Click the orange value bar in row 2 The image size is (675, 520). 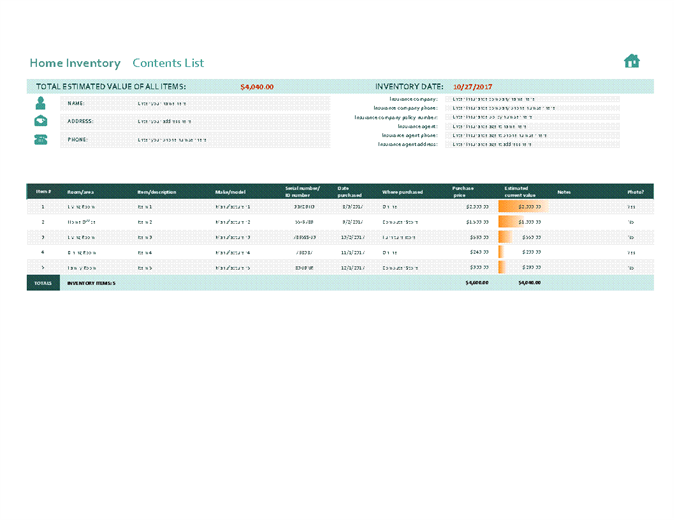point(511,222)
